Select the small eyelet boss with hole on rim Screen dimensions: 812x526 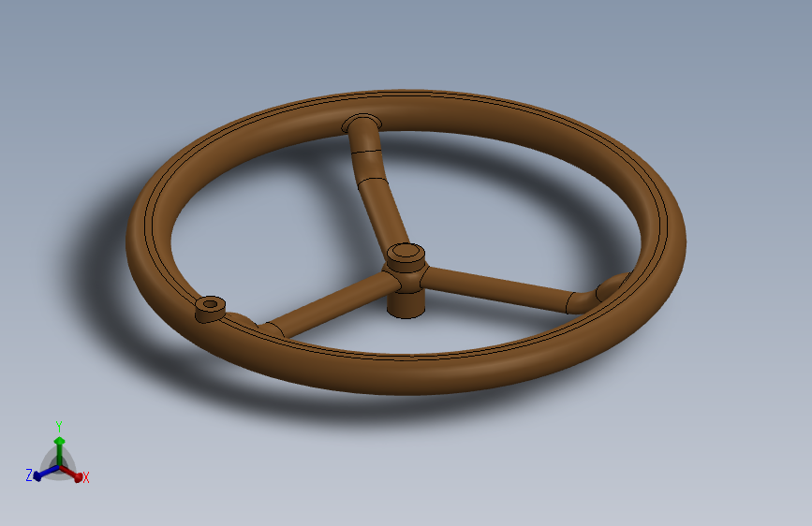coord(210,309)
